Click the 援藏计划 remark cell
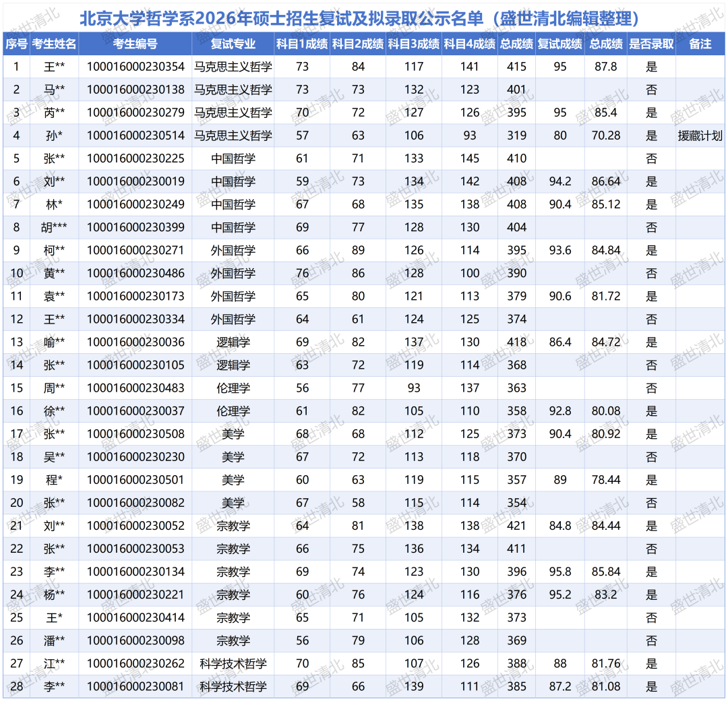The height and width of the screenshot is (701, 728). 700,135
